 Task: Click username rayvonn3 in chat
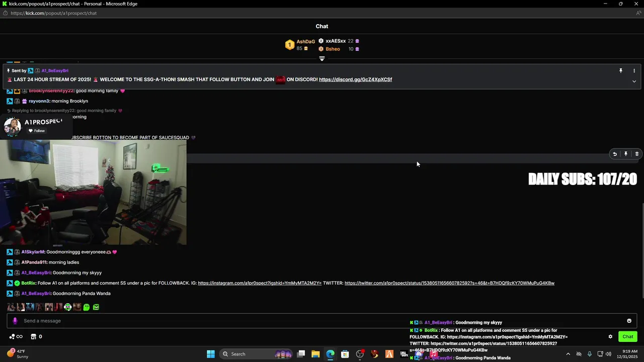click(x=39, y=101)
